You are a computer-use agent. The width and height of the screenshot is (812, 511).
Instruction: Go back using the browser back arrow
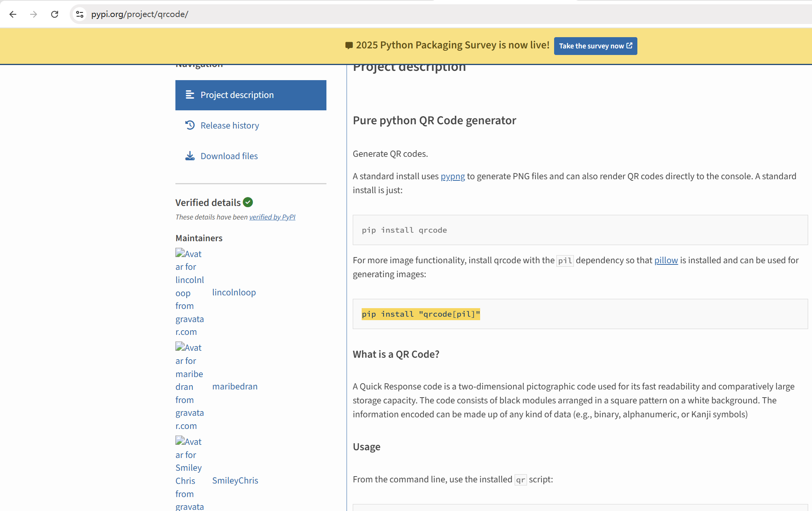point(13,14)
